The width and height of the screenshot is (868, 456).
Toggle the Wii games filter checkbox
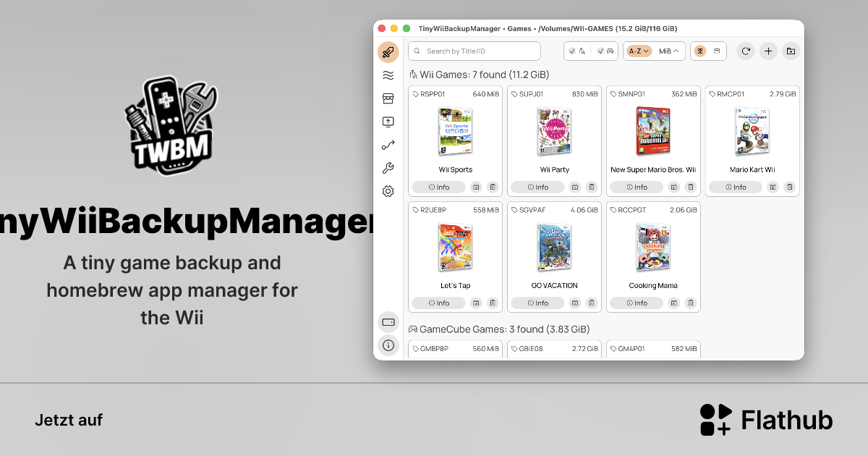(572, 51)
